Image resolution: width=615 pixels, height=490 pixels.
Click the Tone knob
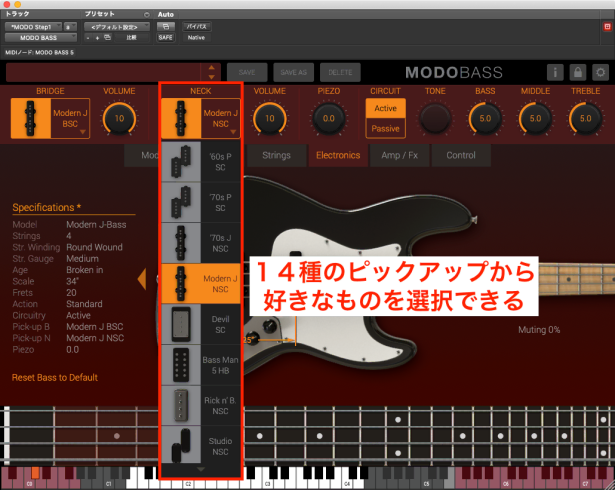click(x=435, y=118)
